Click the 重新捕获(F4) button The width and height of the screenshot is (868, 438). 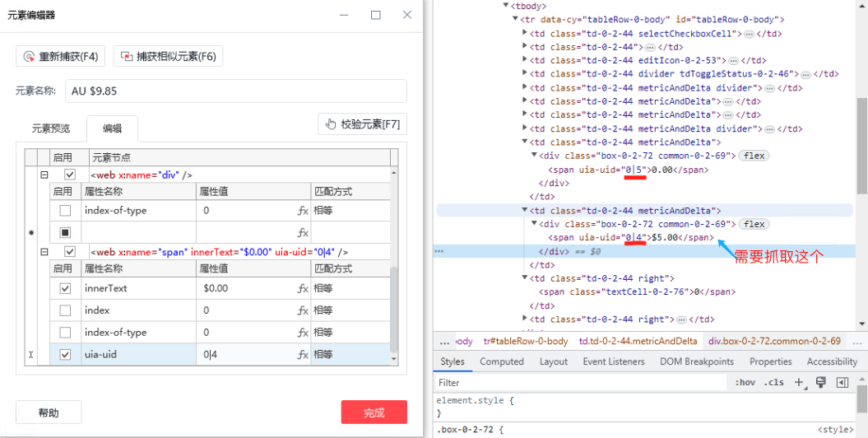(x=61, y=57)
